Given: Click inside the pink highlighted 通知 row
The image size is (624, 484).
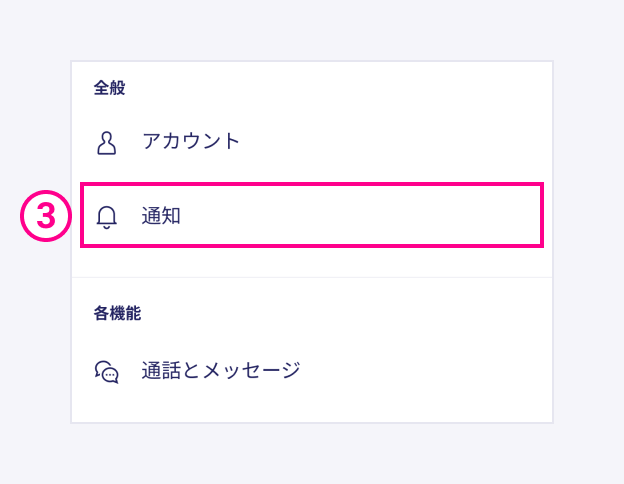Looking at the screenshot, I should 350,215.
